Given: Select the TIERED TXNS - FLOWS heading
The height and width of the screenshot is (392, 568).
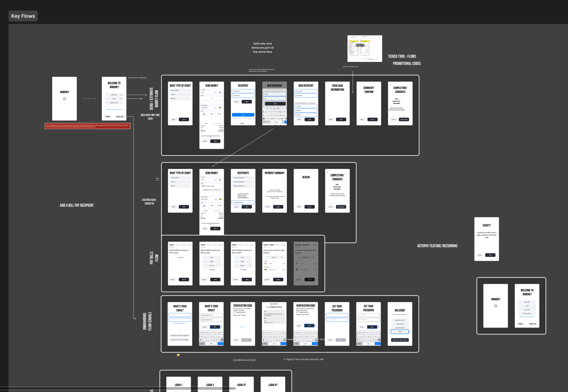Looking at the screenshot, I should tap(402, 56).
